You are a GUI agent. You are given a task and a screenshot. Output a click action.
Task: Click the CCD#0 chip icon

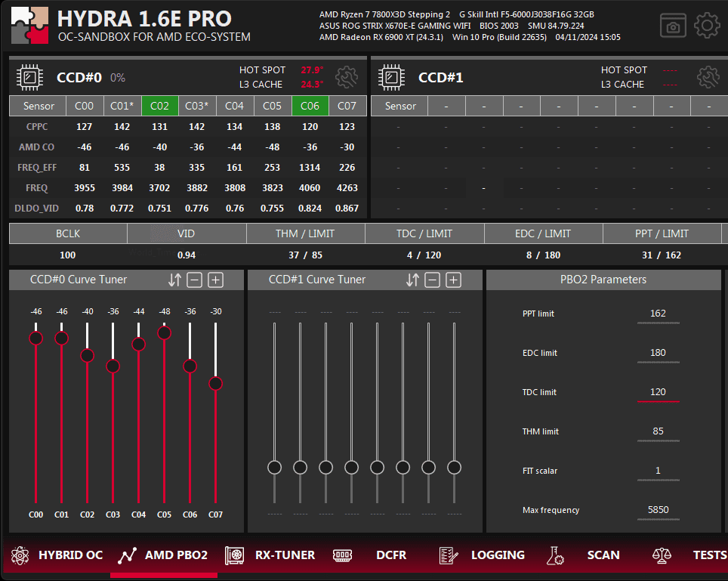(x=29, y=77)
